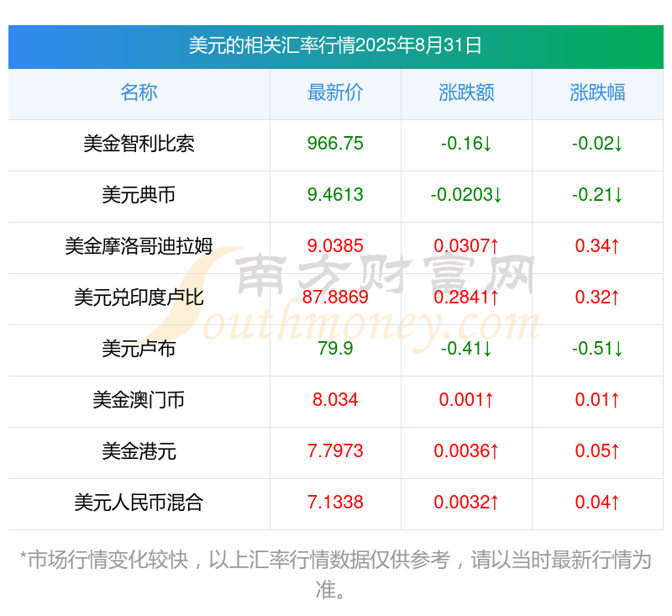Select the 最新价 column header

pos(335,92)
